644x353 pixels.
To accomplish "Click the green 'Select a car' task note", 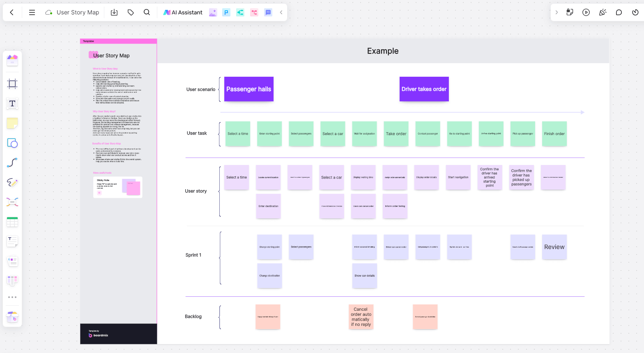I will tap(333, 134).
